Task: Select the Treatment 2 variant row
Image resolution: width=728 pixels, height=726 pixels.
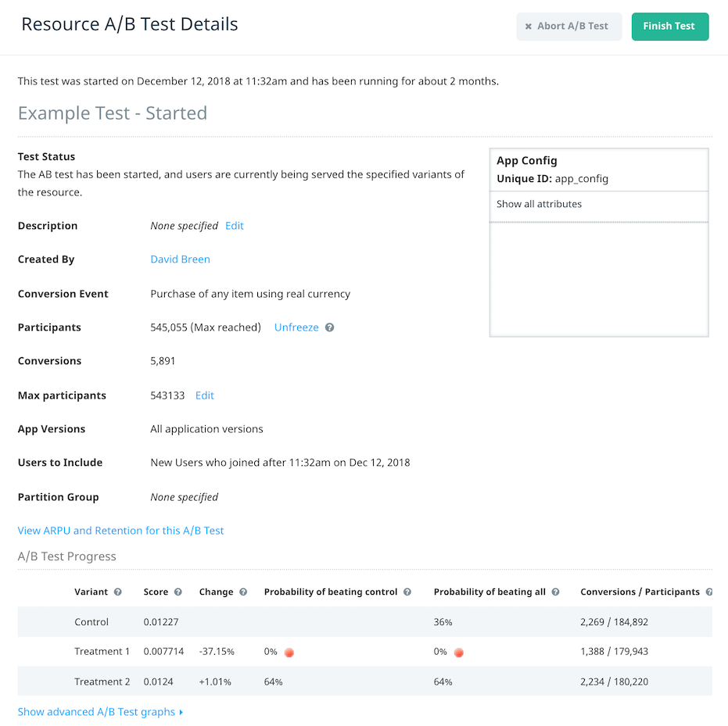Action: [365, 681]
